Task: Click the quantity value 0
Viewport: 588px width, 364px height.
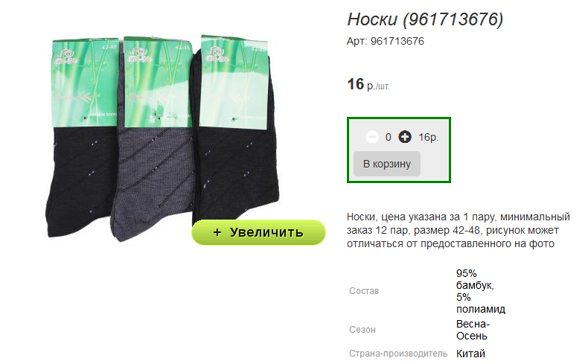Action: click(388, 137)
